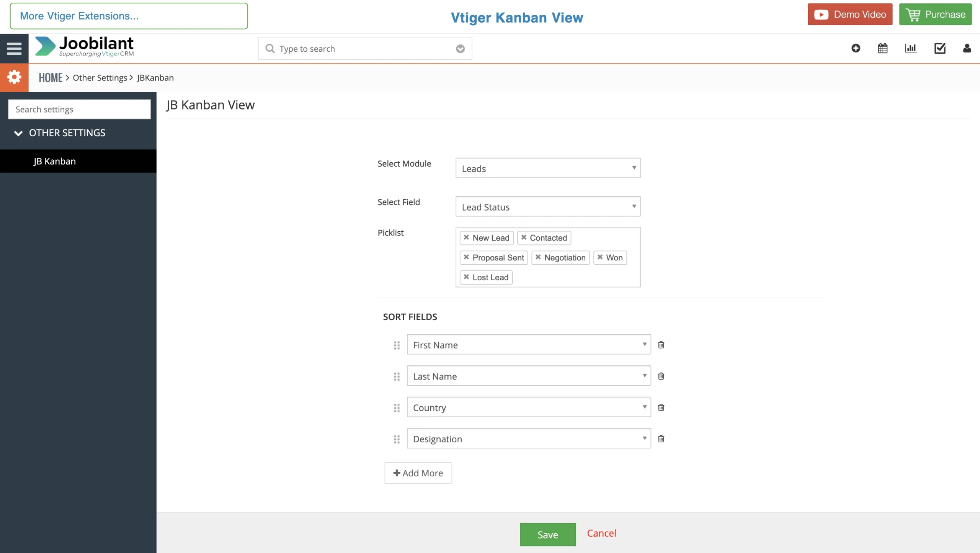Open the Lead Status field dropdown

[x=547, y=207]
